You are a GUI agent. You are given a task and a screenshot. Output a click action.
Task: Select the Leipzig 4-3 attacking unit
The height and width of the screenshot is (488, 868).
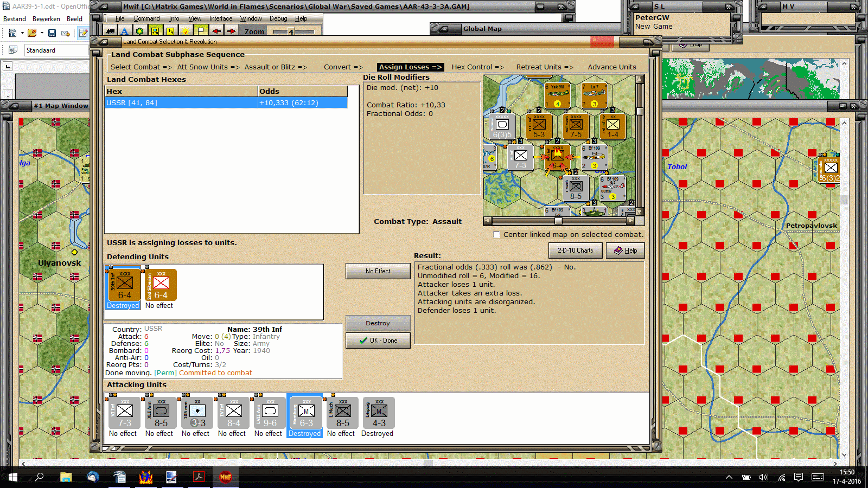point(378,413)
